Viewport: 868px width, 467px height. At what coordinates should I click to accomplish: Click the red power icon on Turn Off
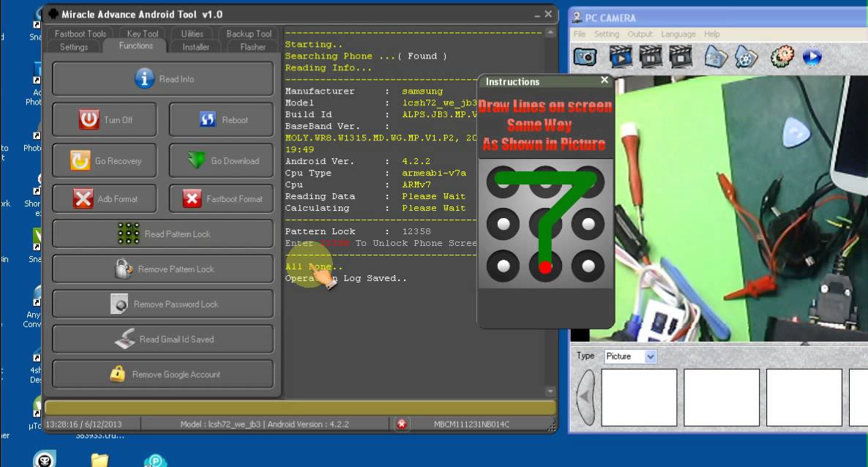click(89, 119)
